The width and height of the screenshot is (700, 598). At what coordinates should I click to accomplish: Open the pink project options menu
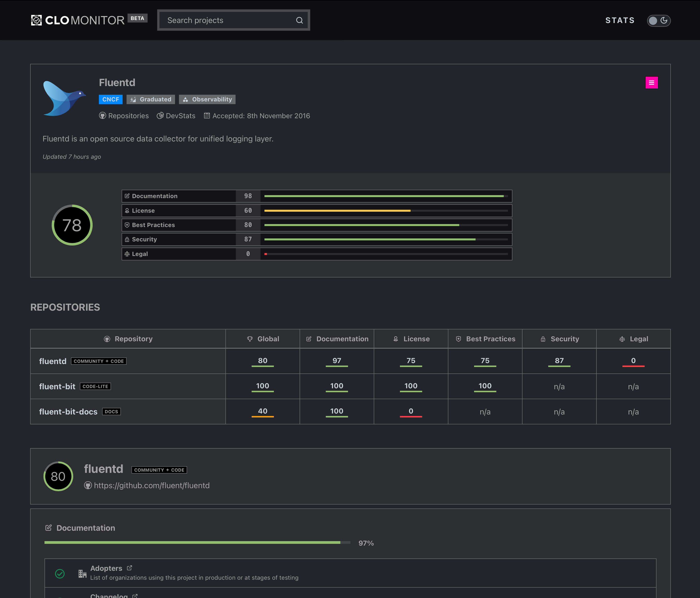click(x=651, y=83)
